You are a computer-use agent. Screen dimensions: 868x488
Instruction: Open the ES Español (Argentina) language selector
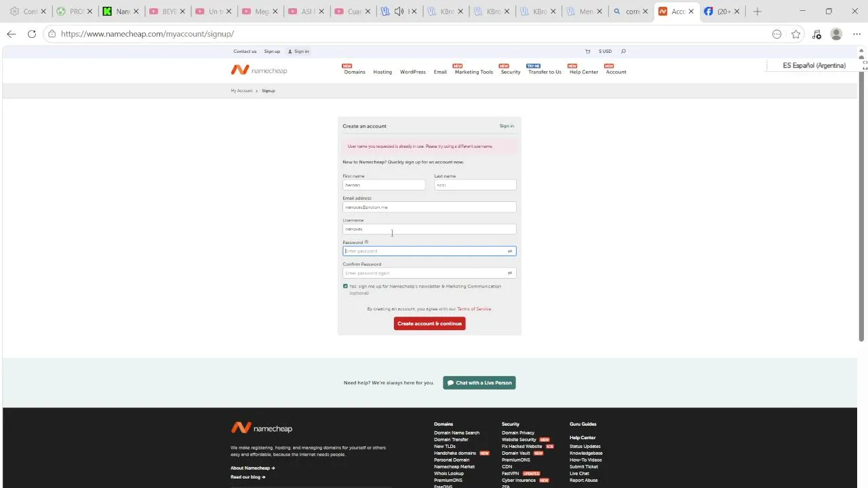click(x=814, y=66)
